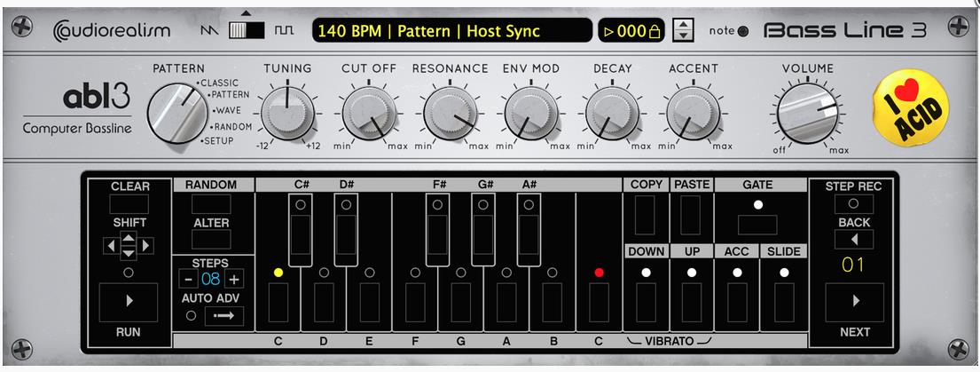Toggle the ACC accent button

coord(738,302)
